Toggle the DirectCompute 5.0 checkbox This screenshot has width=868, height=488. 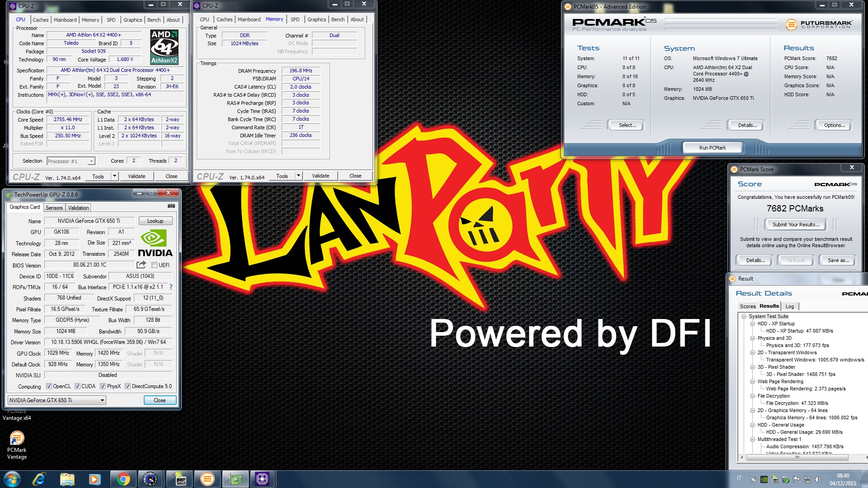[127, 386]
